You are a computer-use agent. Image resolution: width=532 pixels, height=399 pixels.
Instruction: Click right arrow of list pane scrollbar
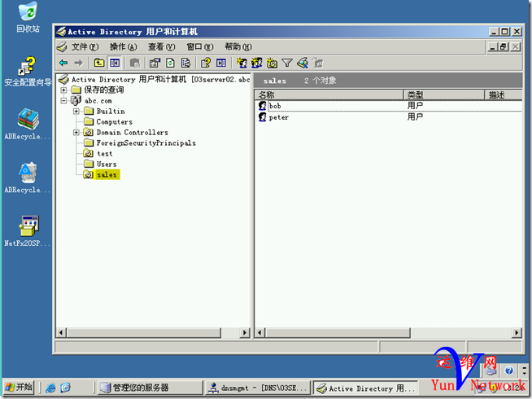click(517, 332)
